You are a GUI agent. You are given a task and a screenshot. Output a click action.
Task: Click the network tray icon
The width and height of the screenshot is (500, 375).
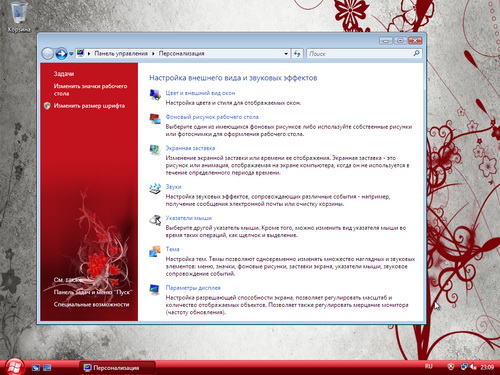click(464, 367)
